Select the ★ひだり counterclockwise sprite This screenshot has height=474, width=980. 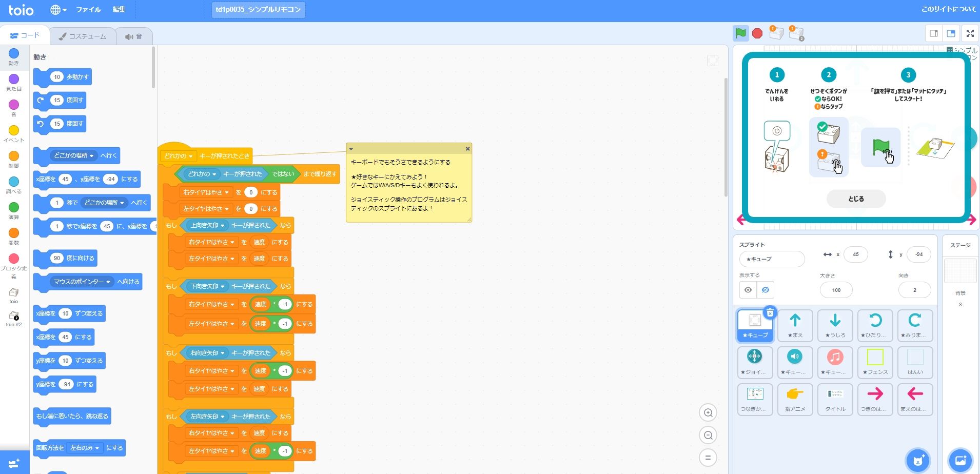875,325
